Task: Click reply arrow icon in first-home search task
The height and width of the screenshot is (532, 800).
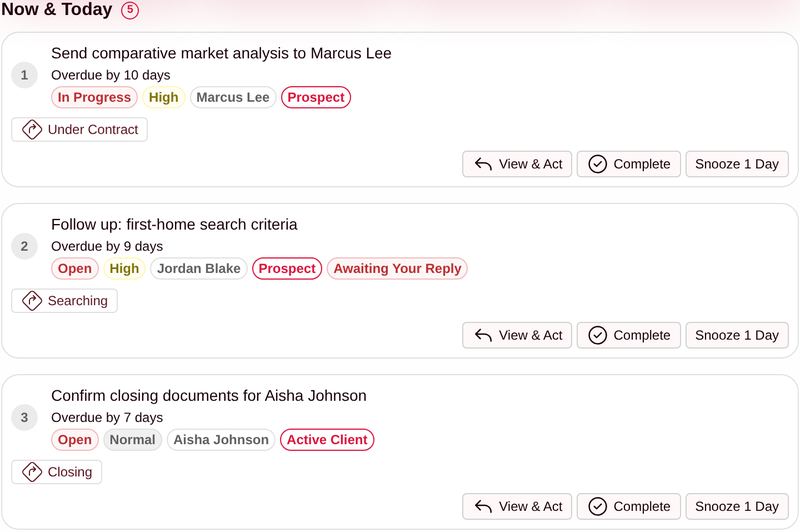Action: click(483, 336)
